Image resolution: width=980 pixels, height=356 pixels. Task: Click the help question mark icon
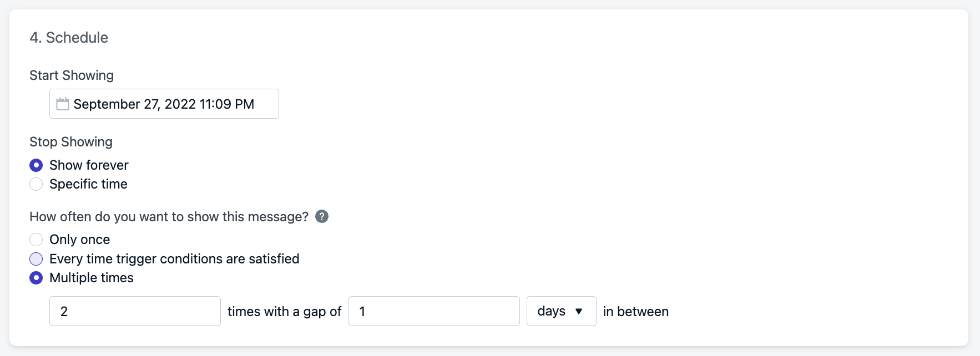(x=322, y=216)
